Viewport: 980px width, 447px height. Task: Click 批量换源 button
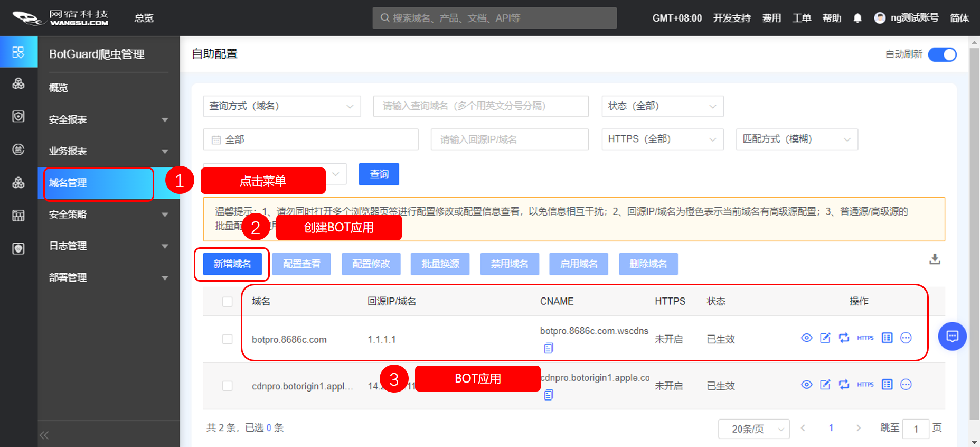440,264
